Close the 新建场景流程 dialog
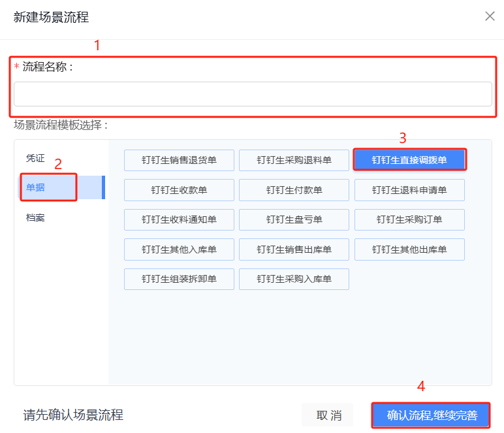The height and width of the screenshot is (433, 504). (x=490, y=16)
